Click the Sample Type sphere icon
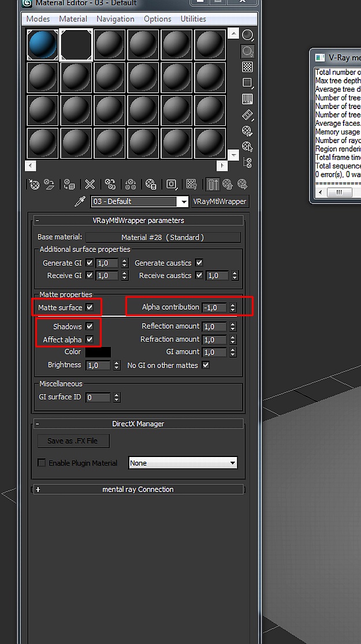361x644 pixels. point(248,35)
